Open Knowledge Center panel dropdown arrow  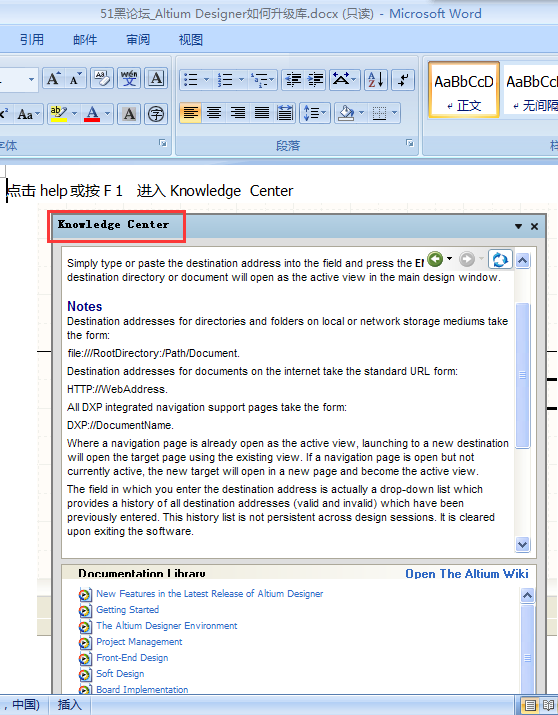[x=518, y=226]
